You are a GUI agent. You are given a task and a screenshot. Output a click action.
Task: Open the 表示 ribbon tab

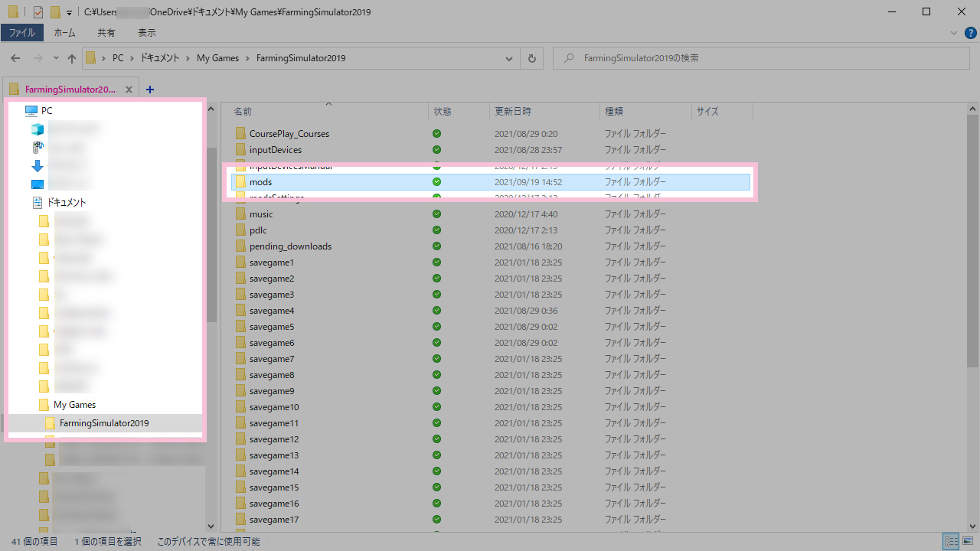pyautogui.click(x=147, y=33)
